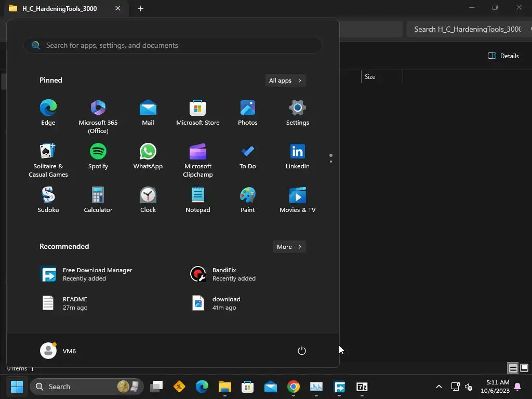Launch Notepad from Pinned
Viewport: 532px width, 399px height.
(x=198, y=200)
